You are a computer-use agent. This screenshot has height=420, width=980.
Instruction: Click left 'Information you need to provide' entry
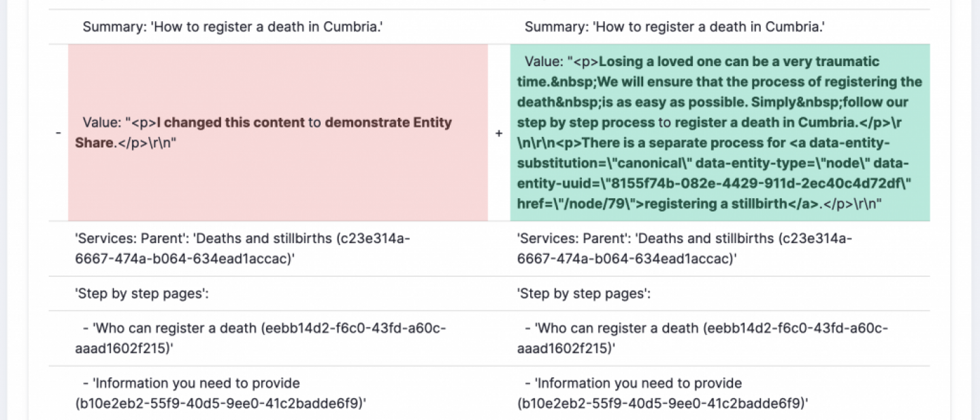(221, 393)
